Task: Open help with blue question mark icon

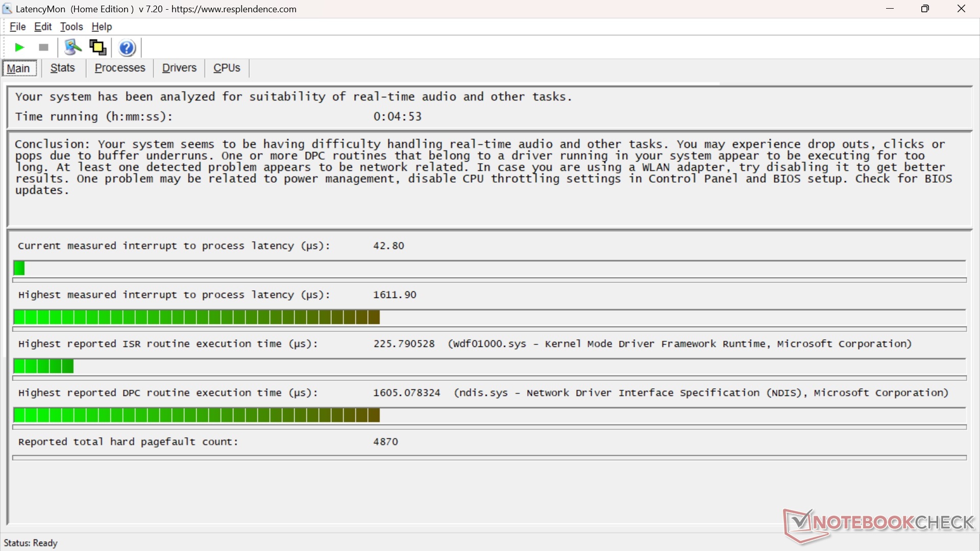Action: pos(127,47)
